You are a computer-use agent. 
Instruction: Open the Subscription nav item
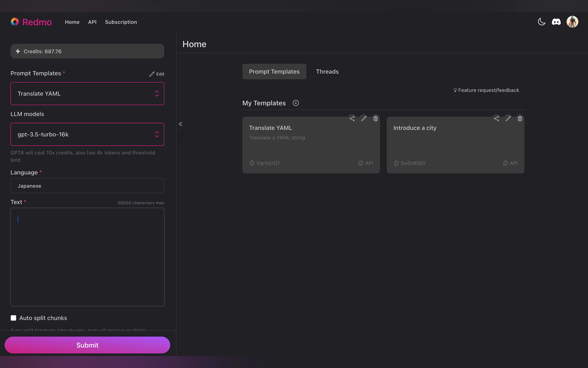(x=121, y=22)
